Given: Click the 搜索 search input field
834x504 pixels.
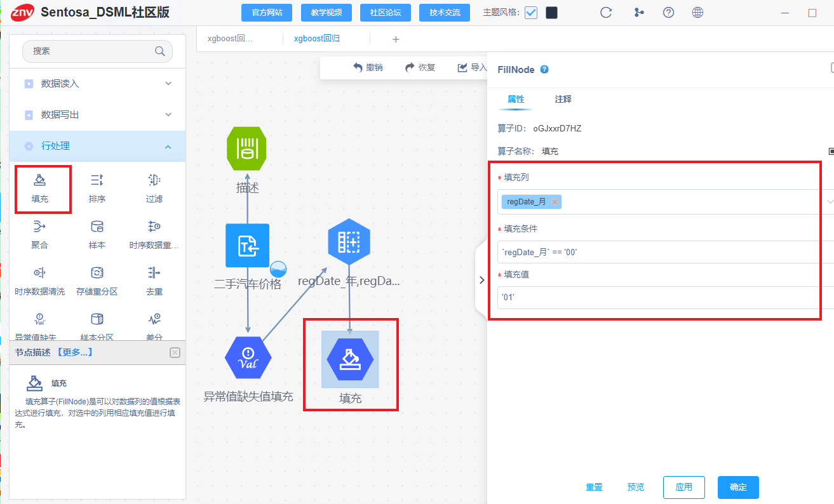Looking at the screenshot, I should (97, 51).
